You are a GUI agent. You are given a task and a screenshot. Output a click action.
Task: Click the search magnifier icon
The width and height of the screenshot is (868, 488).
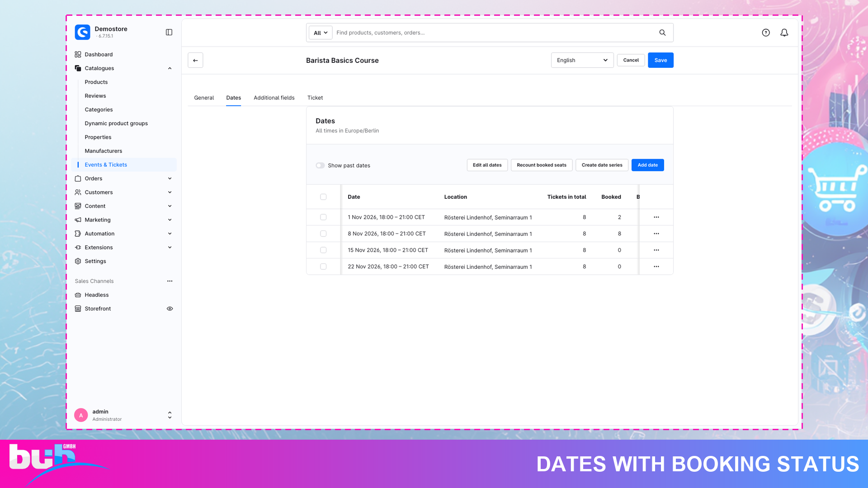(662, 33)
